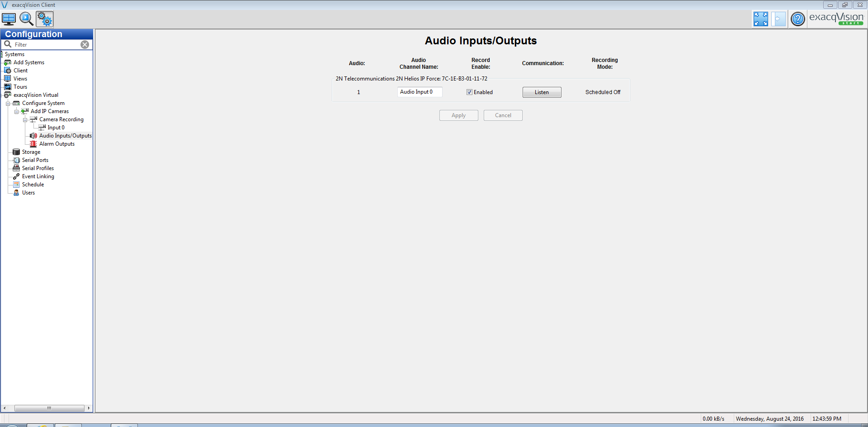This screenshot has width=868, height=427.
Task: Open the Live view mode icon
Action: tap(9, 19)
